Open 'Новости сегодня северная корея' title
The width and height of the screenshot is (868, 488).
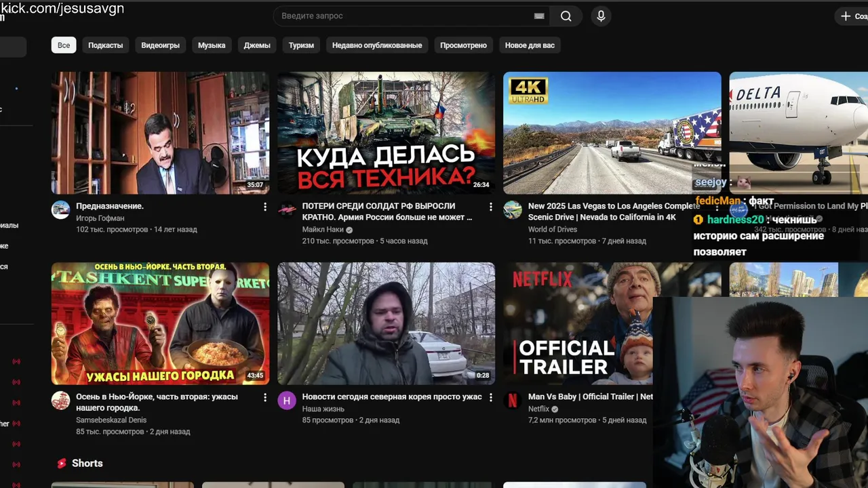pyautogui.click(x=392, y=396)
